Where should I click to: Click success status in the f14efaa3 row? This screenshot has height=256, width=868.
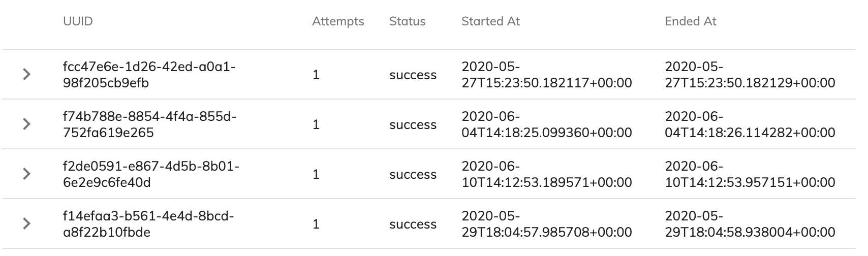coord(413,225)
